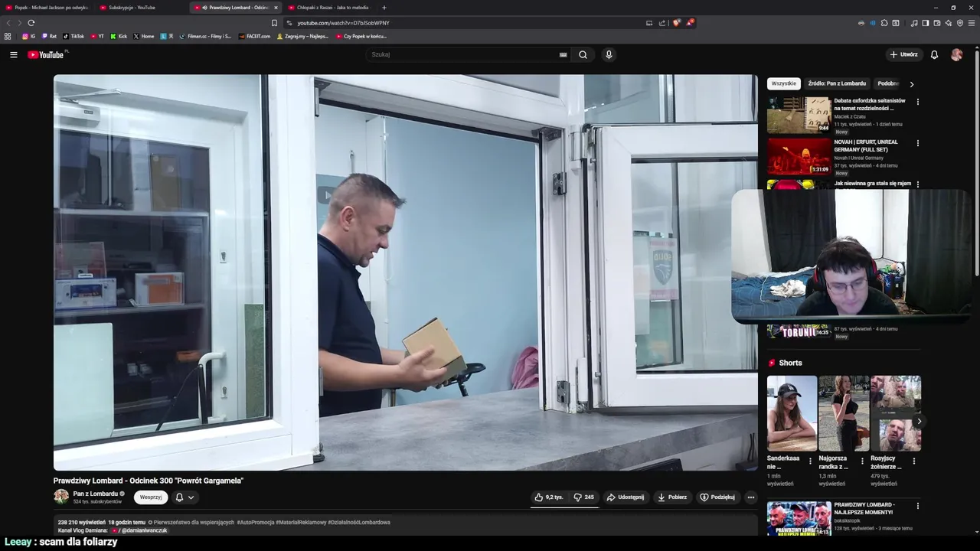Click the Udostępnij share button

[625, 497]
